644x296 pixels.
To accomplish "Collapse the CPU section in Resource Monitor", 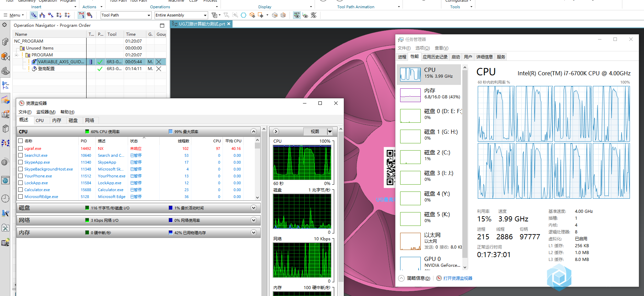I will tap(253, 132).
